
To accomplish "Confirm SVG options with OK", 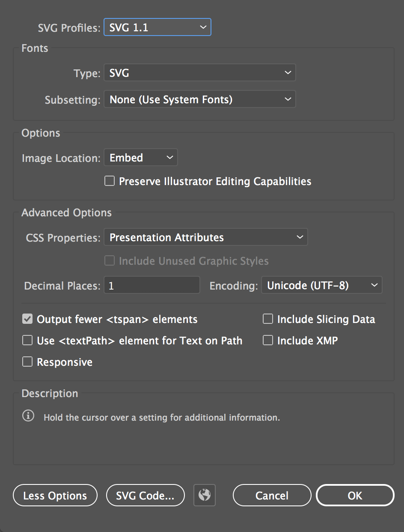I will (x=355, y=496).
